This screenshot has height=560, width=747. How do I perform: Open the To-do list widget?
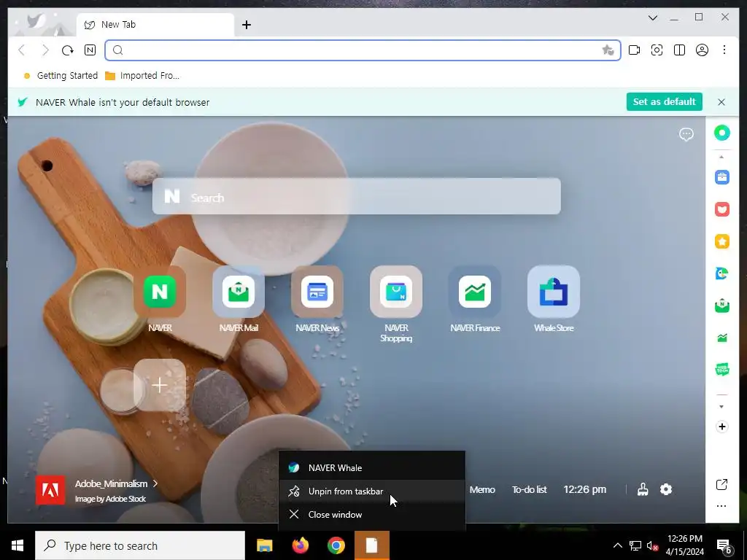point(530,489)
